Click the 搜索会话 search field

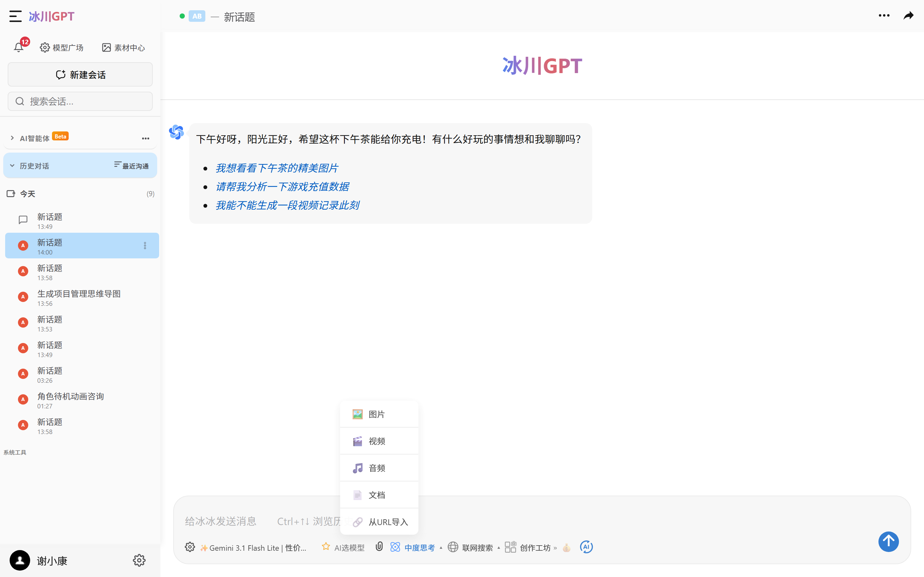pos(80,102)
